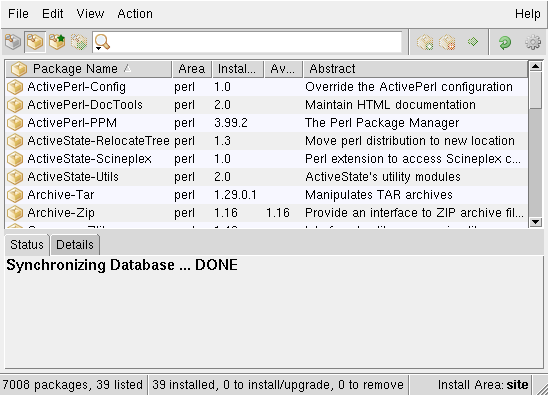Click the Archive-Tar package box icon
548x395 pixels.
click(15, 195)
